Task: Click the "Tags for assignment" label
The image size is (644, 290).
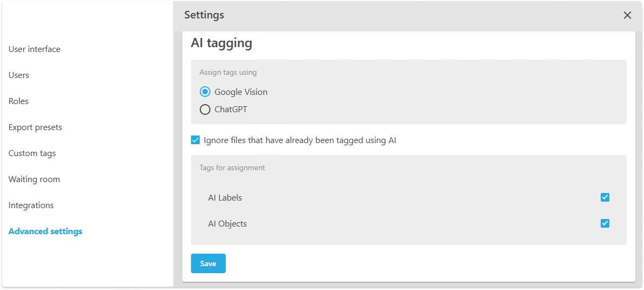Action: tap(232, 168)
